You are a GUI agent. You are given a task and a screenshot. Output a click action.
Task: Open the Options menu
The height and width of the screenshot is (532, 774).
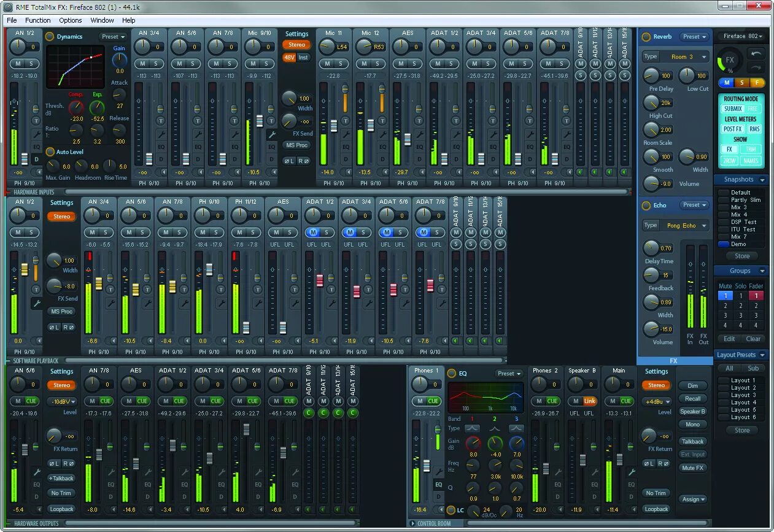click(71, 20)
